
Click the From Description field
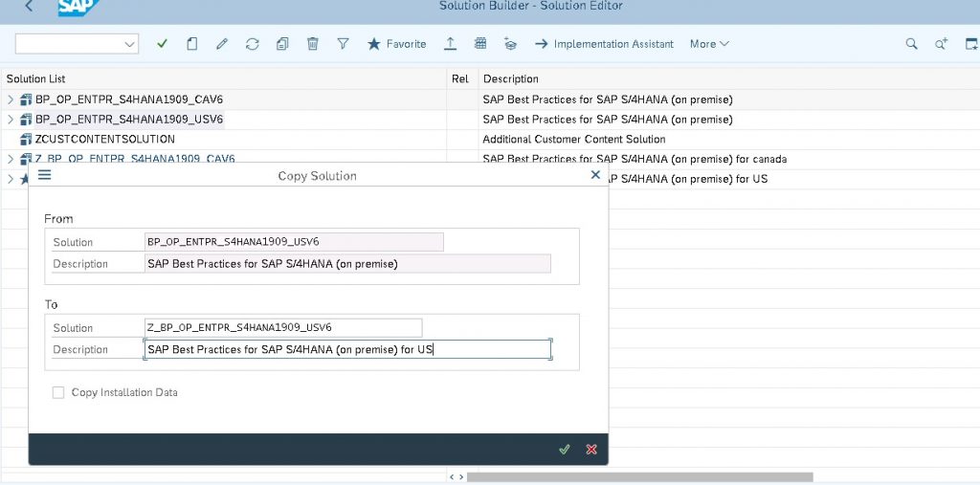point(347,264)
